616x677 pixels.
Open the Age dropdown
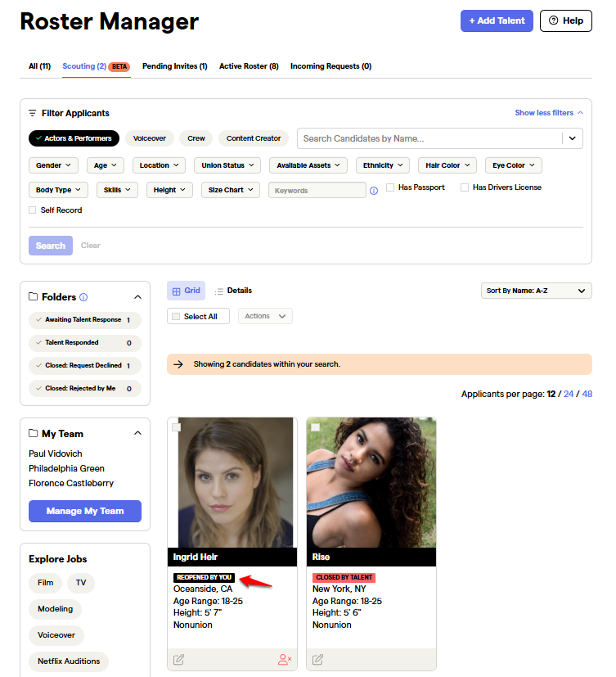point(106,165)
